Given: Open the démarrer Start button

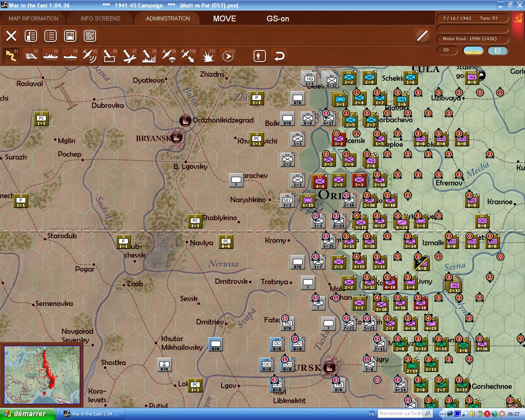Looking at the screenshot, I should click(27, 414).
